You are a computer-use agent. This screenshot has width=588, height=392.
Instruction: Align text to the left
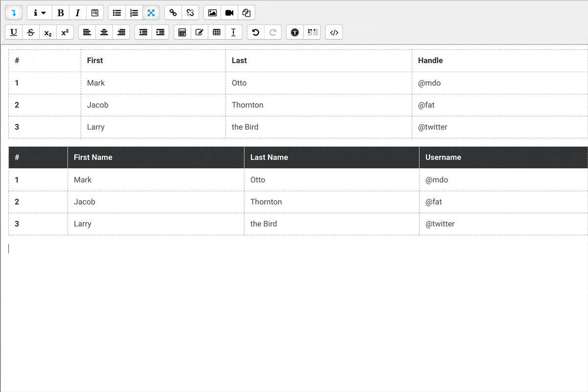[87, 32]
